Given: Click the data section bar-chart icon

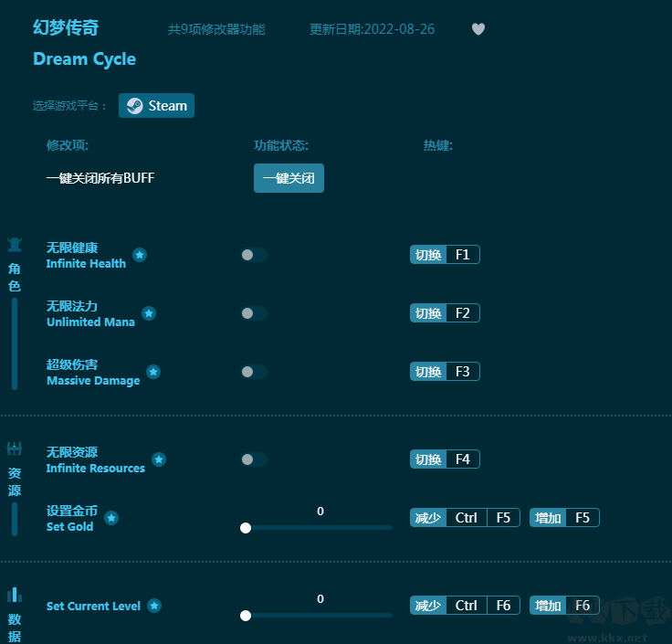Looking at the screenshot, I should coord(15,595).
